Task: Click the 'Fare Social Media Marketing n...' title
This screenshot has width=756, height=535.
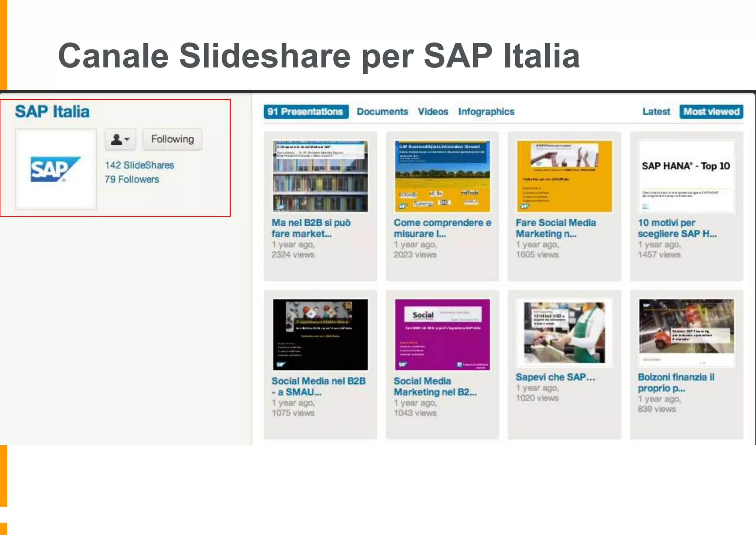Action: point(556,228)
